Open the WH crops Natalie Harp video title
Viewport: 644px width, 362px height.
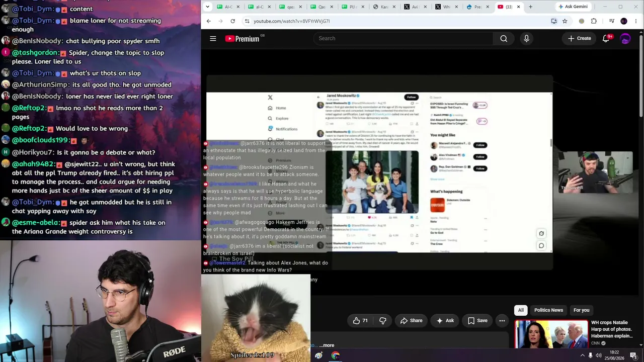pos(612,329)
